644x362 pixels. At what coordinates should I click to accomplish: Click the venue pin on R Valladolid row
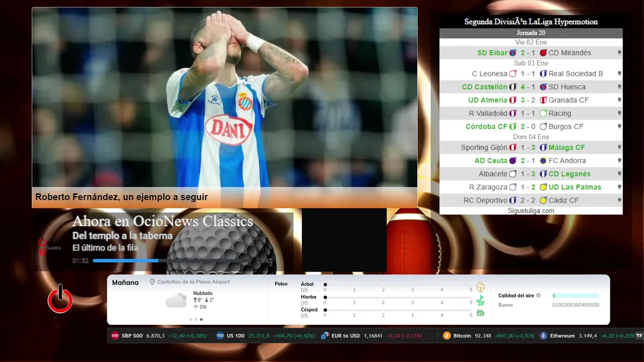[x=619, y=114]
